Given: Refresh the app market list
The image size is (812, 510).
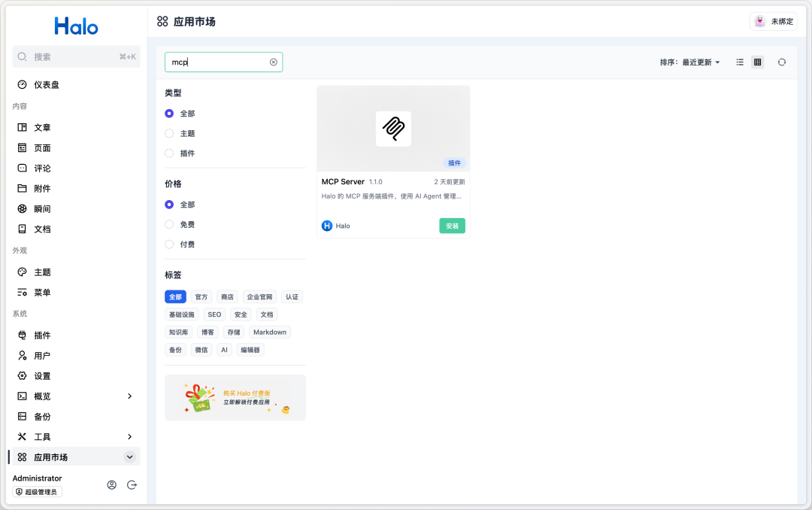Looking at the screenshot, I should click(782, 62).
